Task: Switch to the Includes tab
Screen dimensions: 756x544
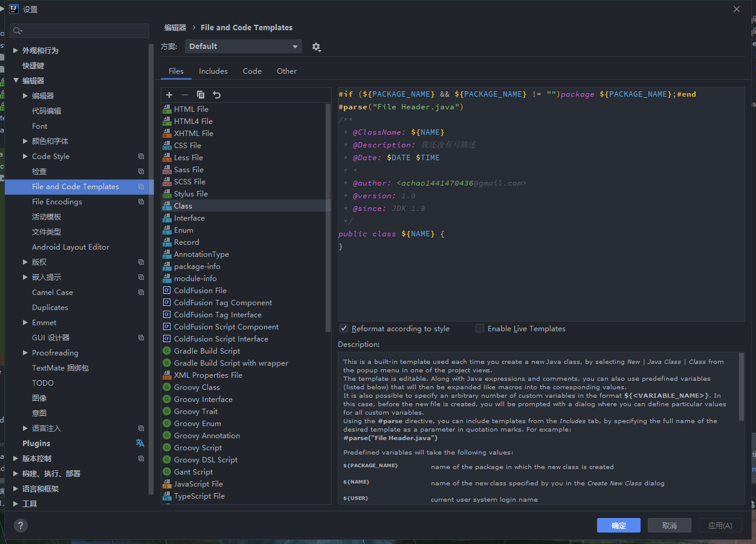Action: [213, 71]
